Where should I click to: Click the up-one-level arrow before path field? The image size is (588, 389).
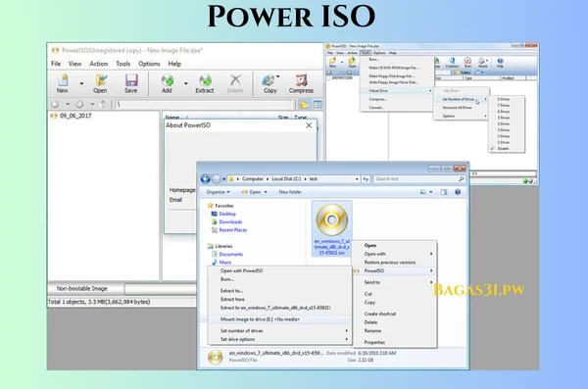tap(103, 104)
